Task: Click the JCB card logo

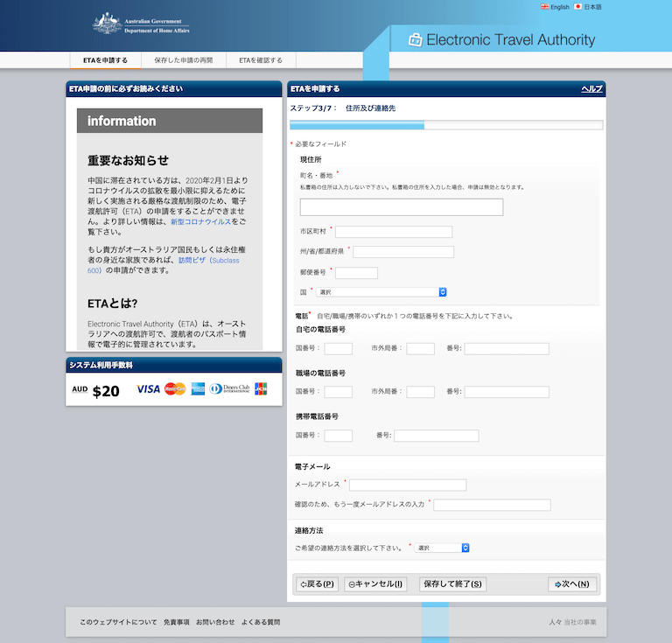Action: [x=261, y=389]
